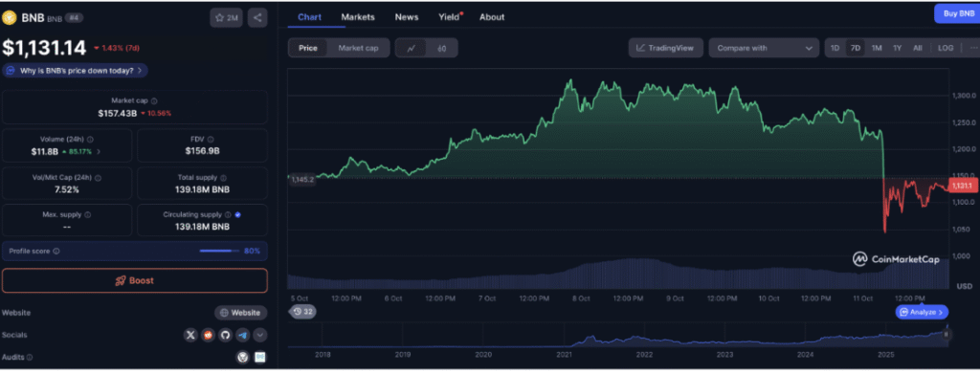Screen dimensions: 980x374
Task: Open the GitHub social link
Action: [226, 336]
